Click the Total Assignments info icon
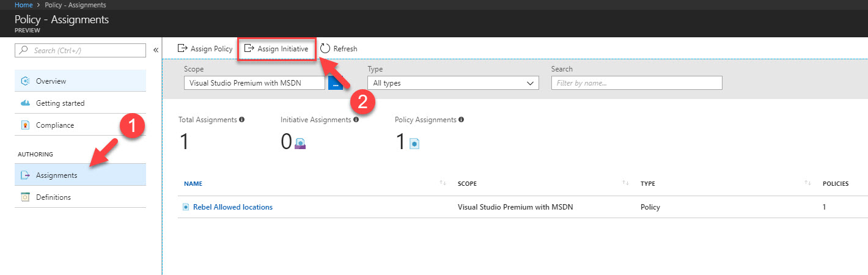 242,120
